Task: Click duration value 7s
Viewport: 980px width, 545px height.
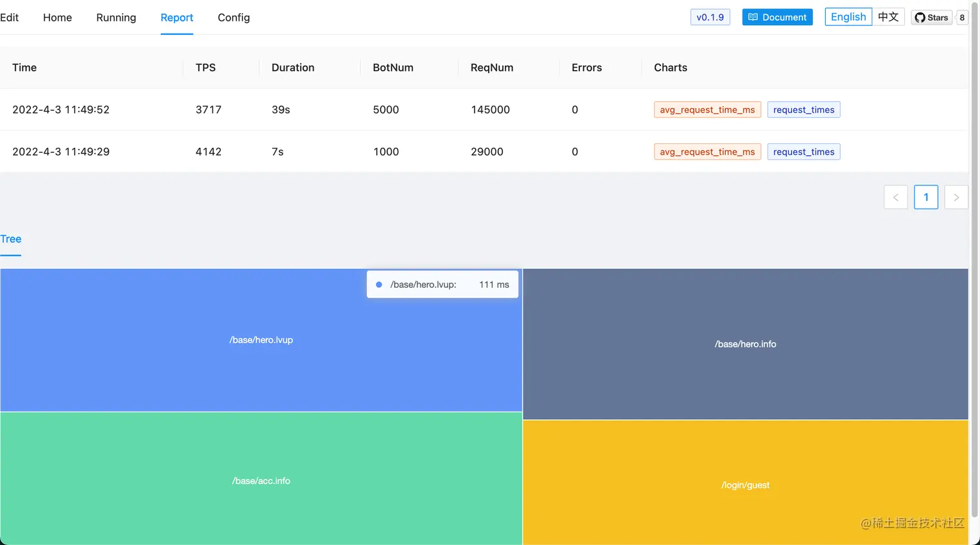Action: click(x=277, y=152)
